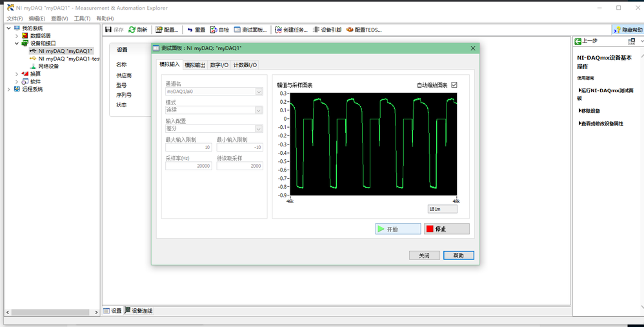The height and width of the screenshot is (327, 644).
Task: Click the 换算 scales icon
Action: 25,74
